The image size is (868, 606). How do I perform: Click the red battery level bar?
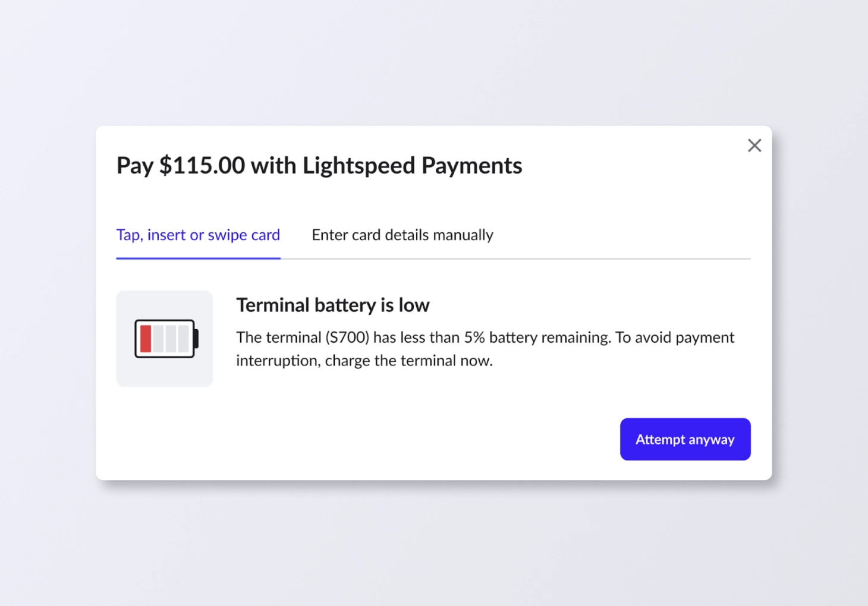click(146, 339)
